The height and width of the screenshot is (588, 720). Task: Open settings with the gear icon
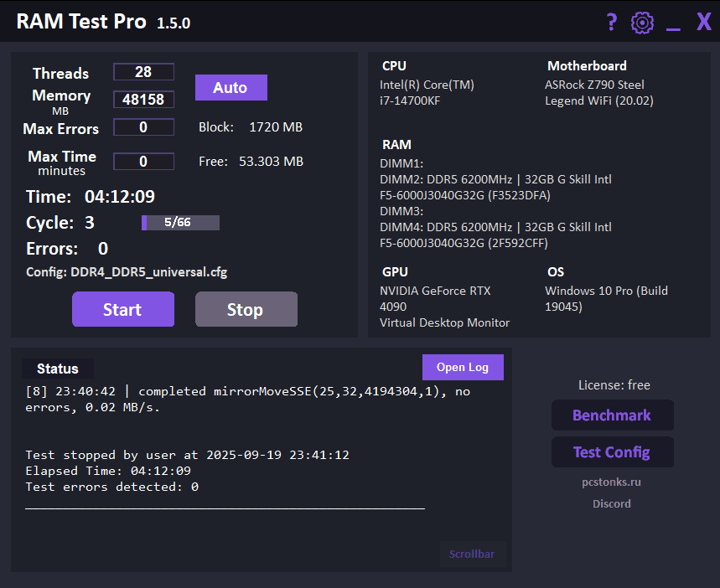point(643,23)
